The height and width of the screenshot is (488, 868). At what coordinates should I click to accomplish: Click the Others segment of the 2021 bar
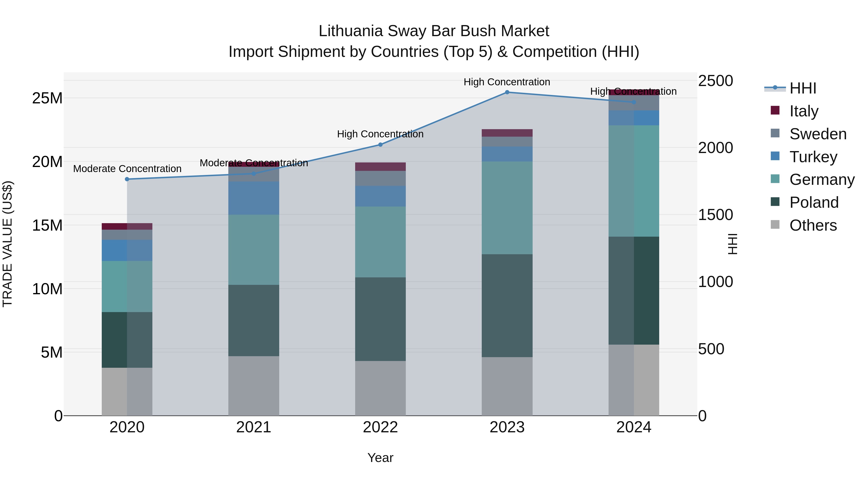pyautogui.click(x=254, y=386)
